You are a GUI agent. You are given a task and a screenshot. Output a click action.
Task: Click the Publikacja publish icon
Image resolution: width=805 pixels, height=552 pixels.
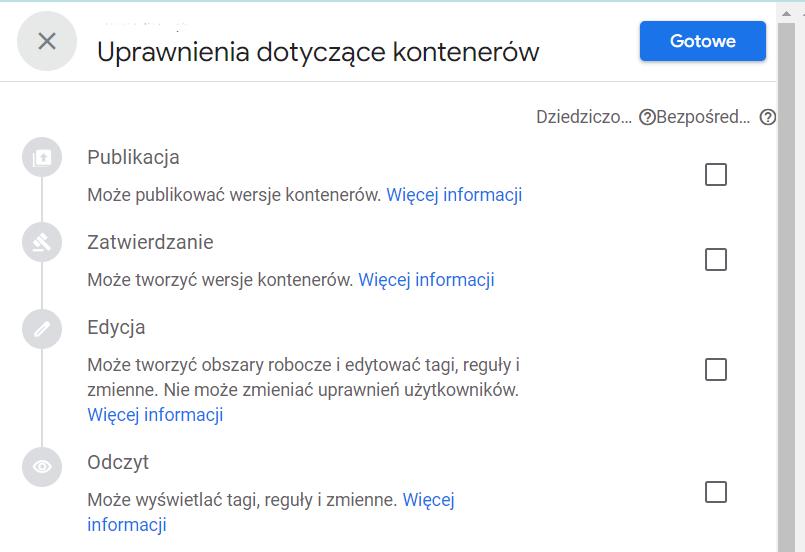[x=42, y=157]
